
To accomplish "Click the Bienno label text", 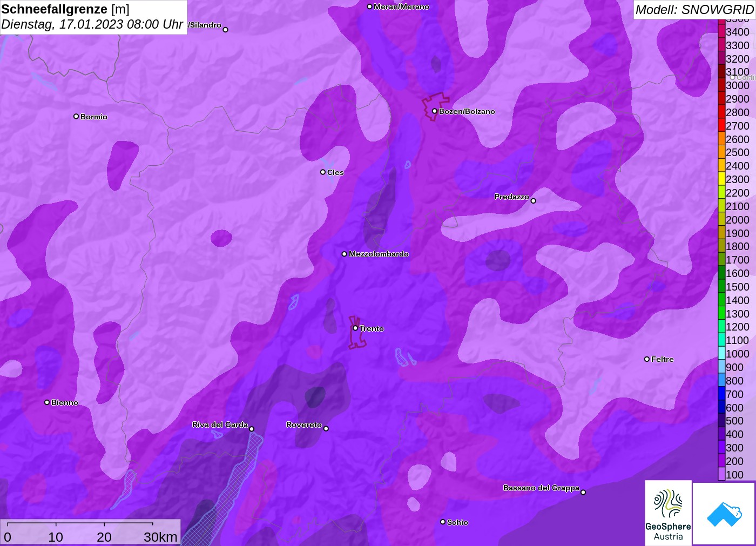I will click(65, 402).
